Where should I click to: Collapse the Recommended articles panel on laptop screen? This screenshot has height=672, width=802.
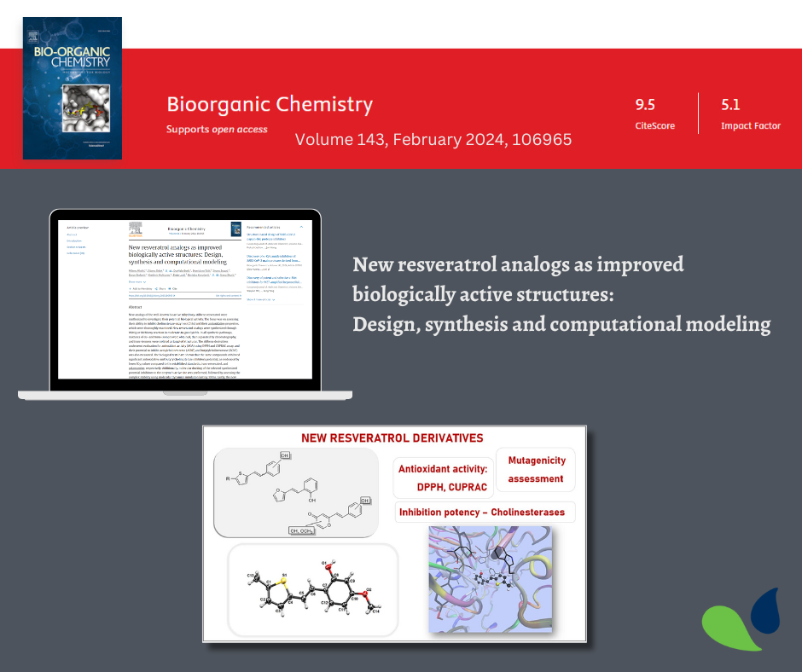pos(301,227)
